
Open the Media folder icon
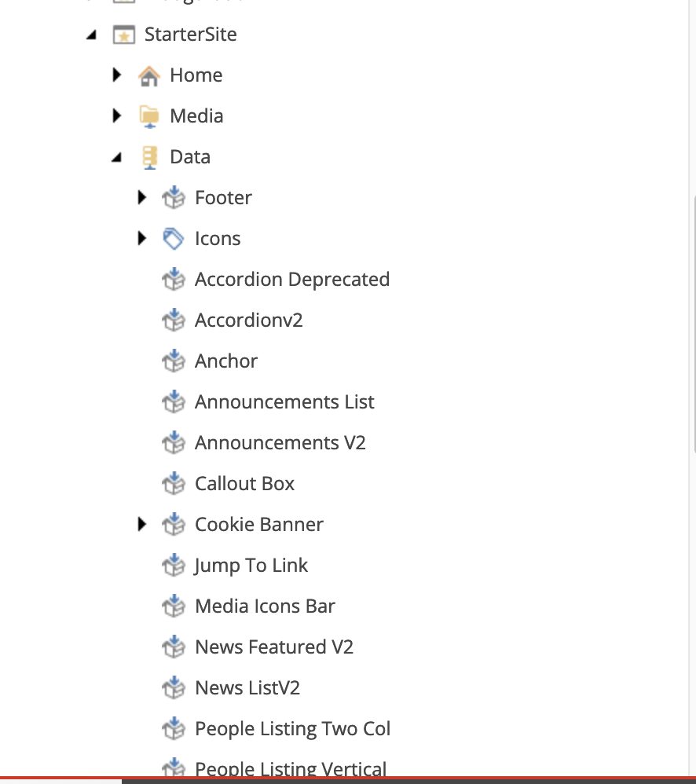(x=149, y=115)
